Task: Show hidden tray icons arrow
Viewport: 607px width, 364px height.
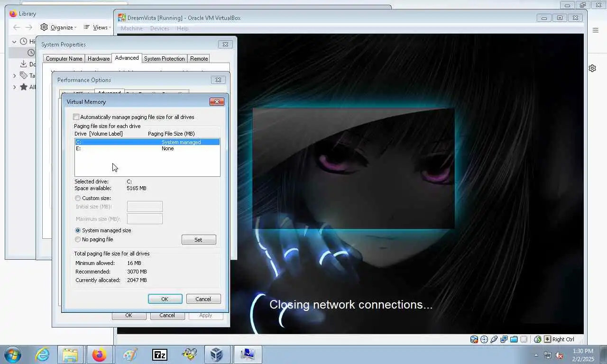Action: [x=536, y=355]
